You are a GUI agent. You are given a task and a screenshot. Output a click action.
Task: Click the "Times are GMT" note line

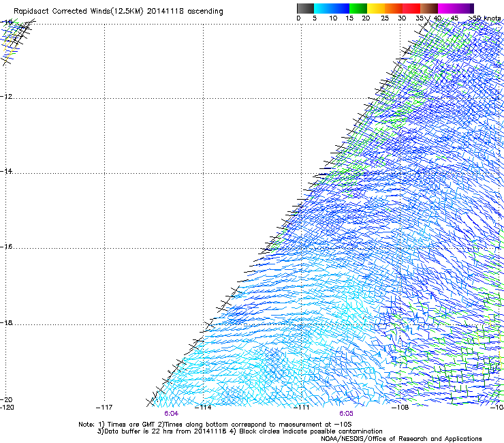(x=215, y=425)
